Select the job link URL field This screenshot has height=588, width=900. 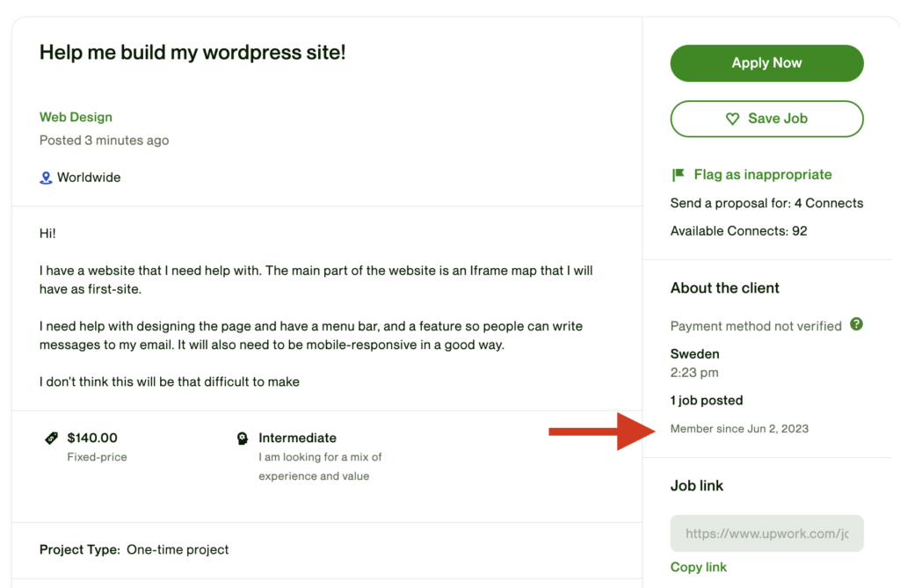pos(766,534)
